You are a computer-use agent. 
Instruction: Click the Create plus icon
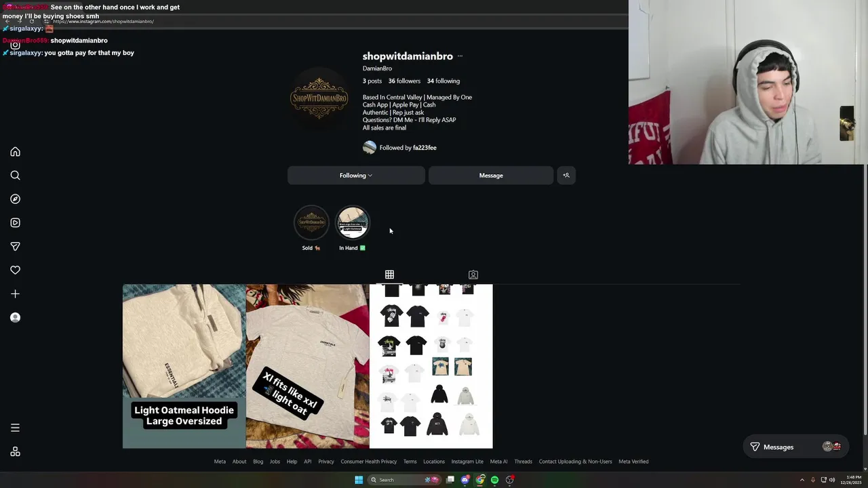click(15, 294)
